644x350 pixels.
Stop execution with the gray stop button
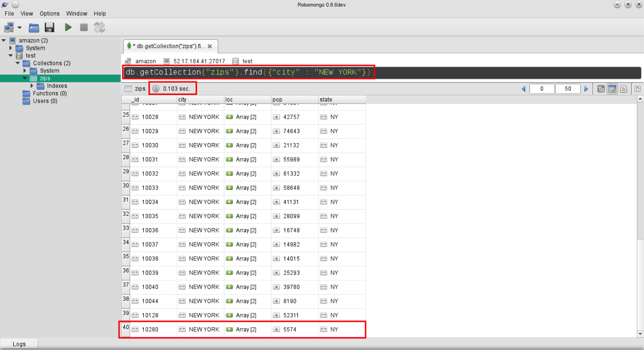pos(84,27)
